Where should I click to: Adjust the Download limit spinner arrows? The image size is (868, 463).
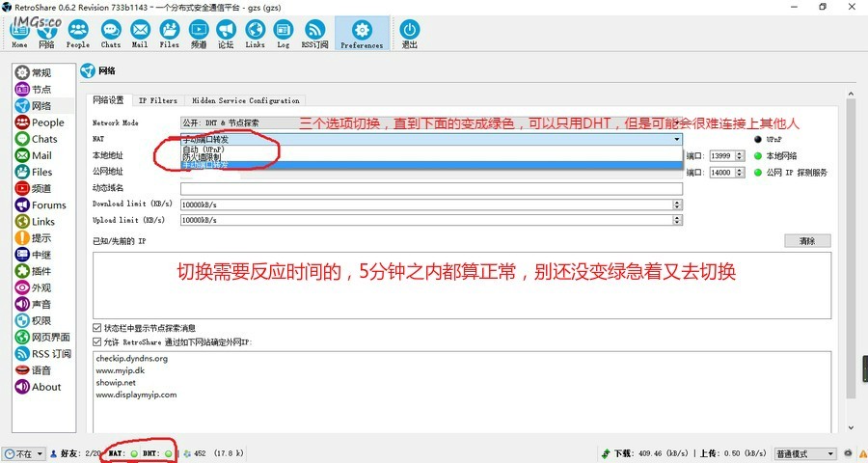coord(677,204)
